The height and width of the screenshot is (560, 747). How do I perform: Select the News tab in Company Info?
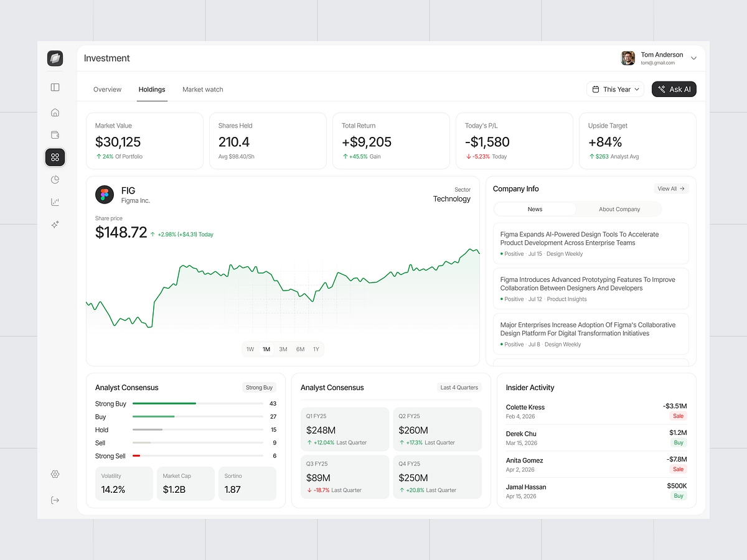pos(535,209)
